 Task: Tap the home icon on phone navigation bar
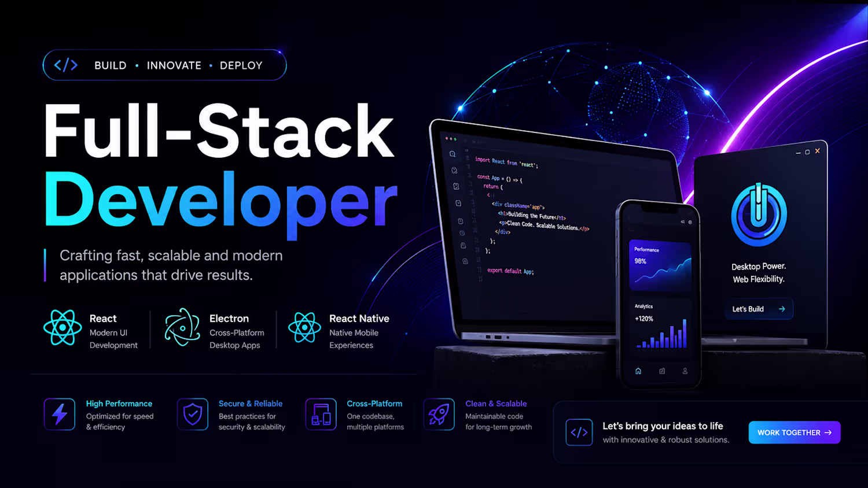point(638,371)
